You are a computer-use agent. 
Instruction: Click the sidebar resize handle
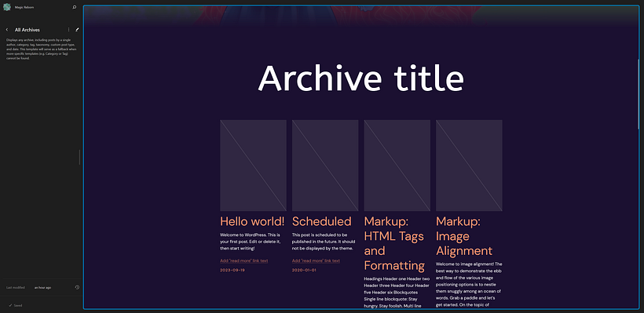pos(79,157)
